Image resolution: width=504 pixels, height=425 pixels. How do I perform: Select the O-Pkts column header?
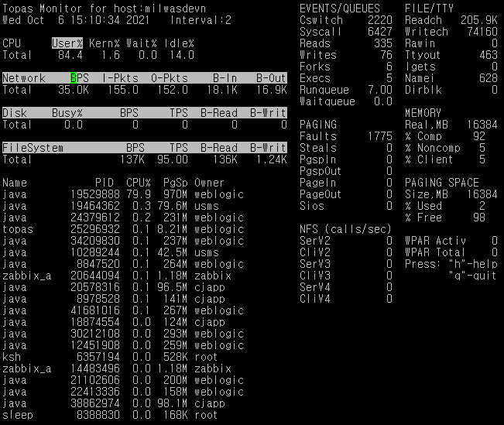pyautogui.click(x=170, y=78)
